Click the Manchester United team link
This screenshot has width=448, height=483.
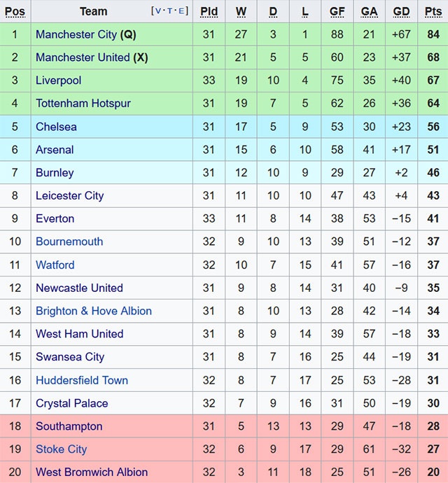[x=83, y=57]
